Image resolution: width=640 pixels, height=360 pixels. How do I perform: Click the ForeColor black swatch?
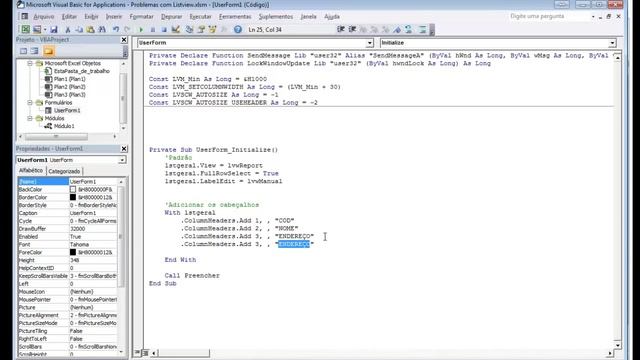(73, 252)
